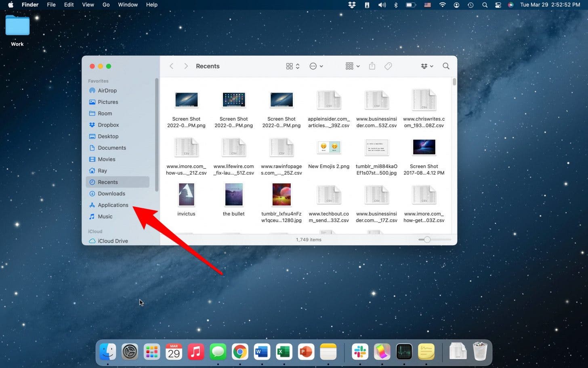Image resolution: width=588 pixels, height=368 pixels.
Task: Launch Google Chrome from the Dock
Action: [x=240, y=352]
